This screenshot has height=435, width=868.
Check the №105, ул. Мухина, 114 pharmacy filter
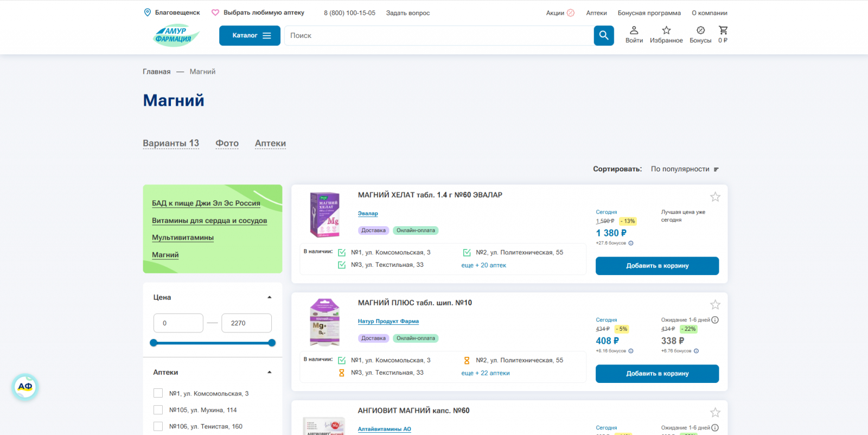click(x=158, y=410)
